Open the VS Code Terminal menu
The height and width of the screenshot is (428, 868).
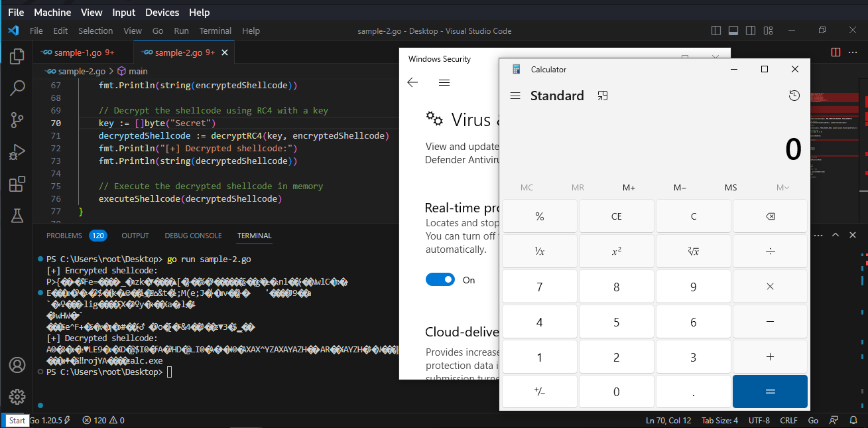click(216, 31)
